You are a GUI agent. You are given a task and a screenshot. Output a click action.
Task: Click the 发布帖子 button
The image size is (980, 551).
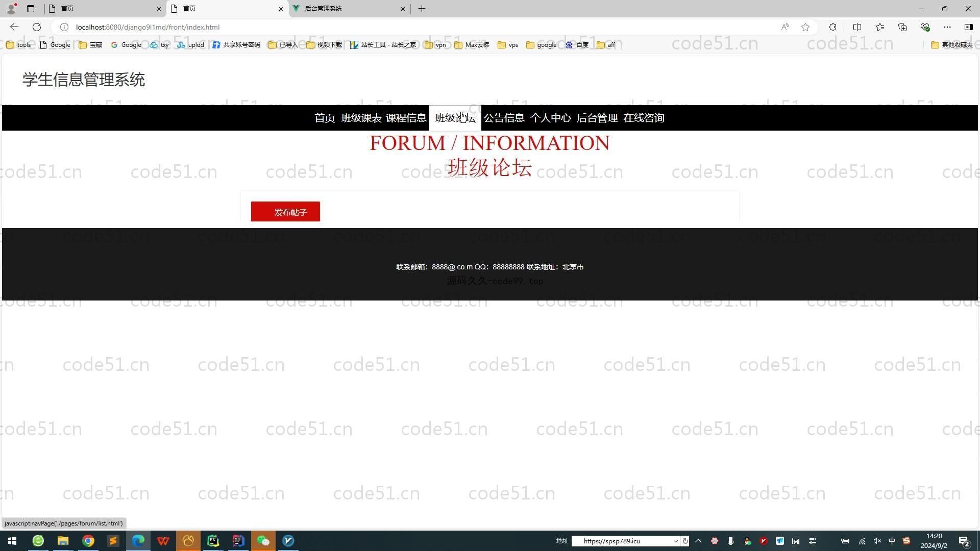(x=285, y=212)
